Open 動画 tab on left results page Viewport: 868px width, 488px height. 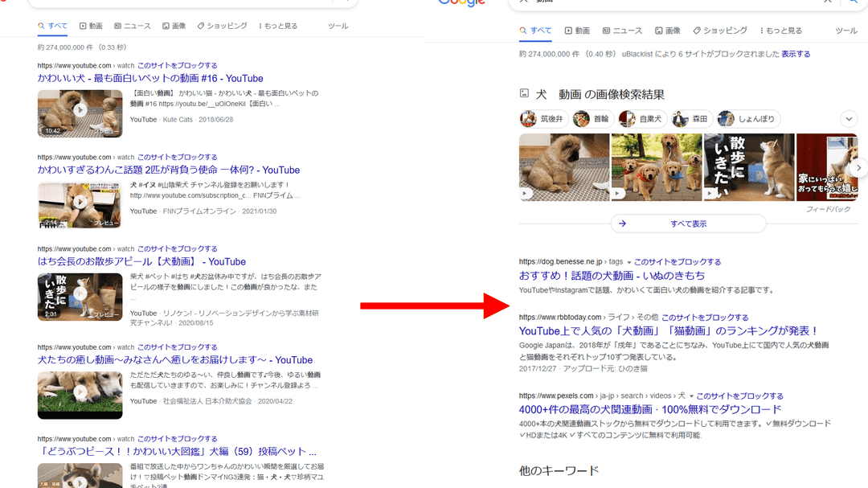click(x=91, y=26)
